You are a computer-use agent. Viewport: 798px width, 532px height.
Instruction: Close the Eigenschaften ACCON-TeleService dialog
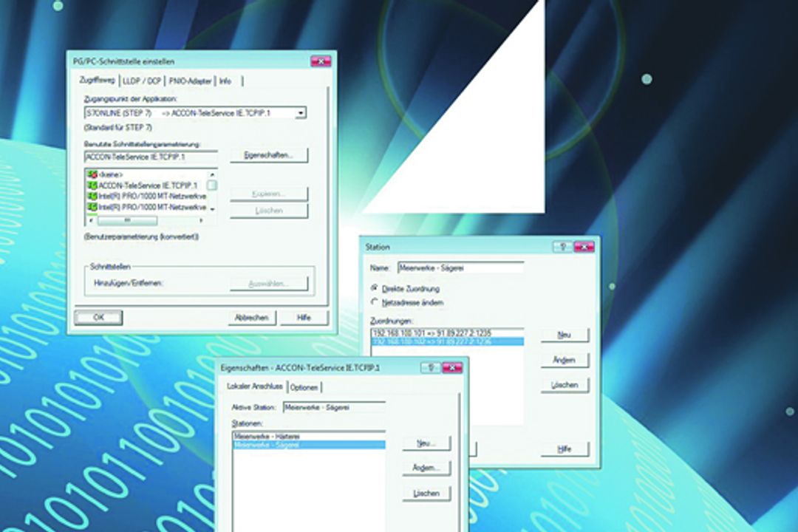452,367
